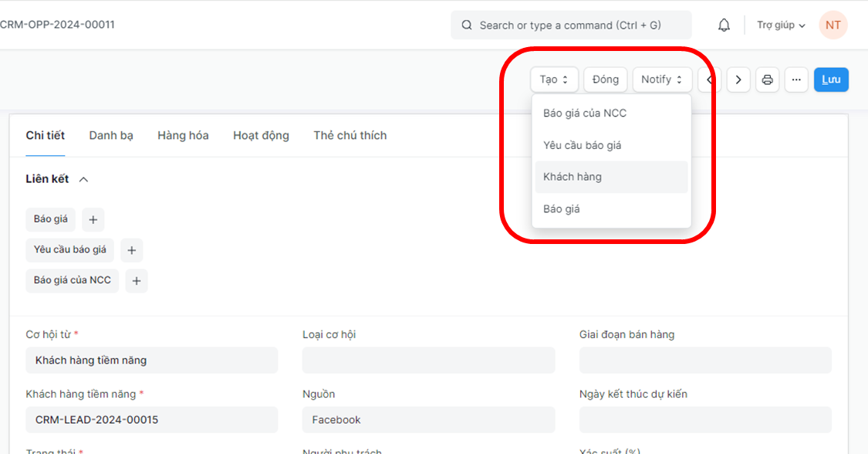Focus the search command bar
The width and height of the screenshot is (868, 454).
click(x=571, y=25)
